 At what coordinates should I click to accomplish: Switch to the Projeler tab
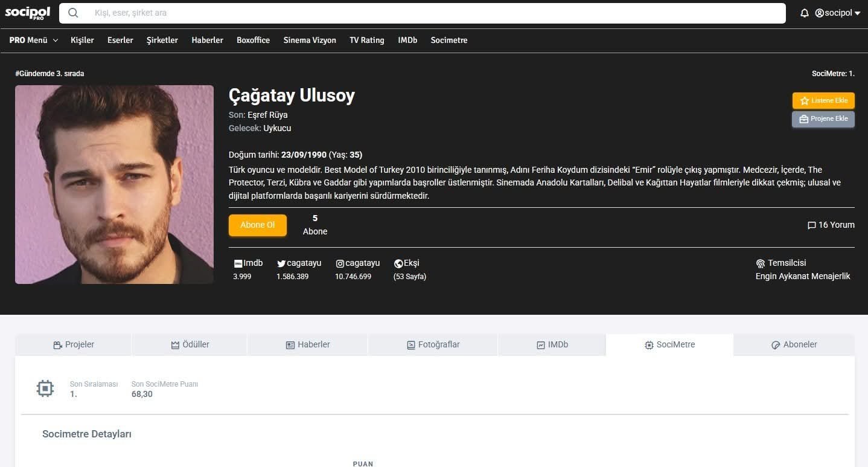pos(73,345)
